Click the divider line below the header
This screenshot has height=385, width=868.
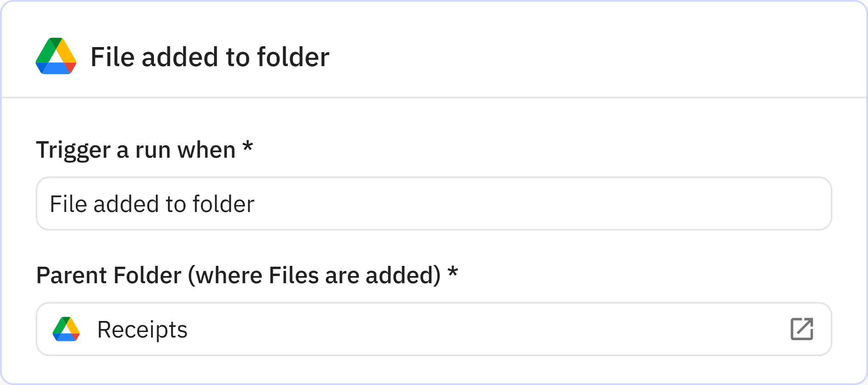coord(433,98)
